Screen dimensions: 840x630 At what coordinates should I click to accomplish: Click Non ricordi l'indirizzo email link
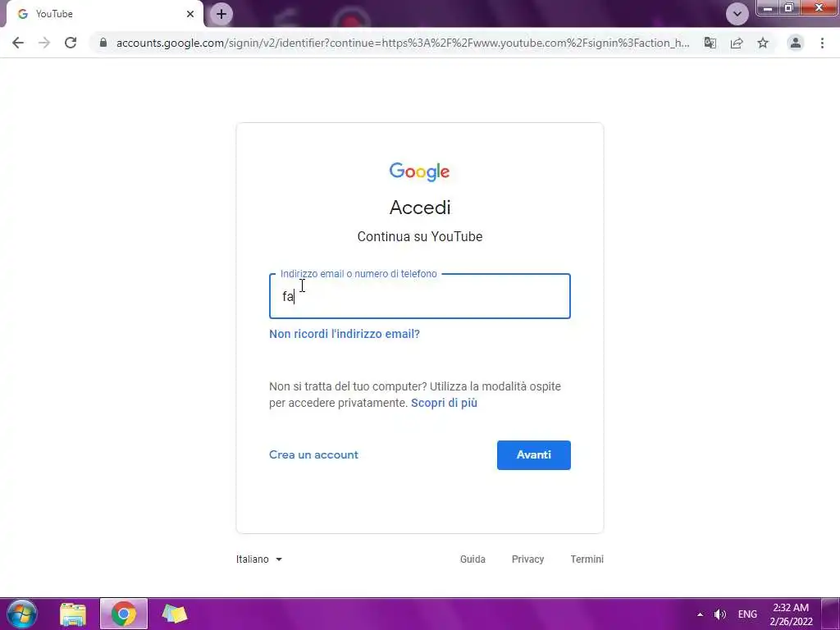pyautogui.click(x=345, y=334)
